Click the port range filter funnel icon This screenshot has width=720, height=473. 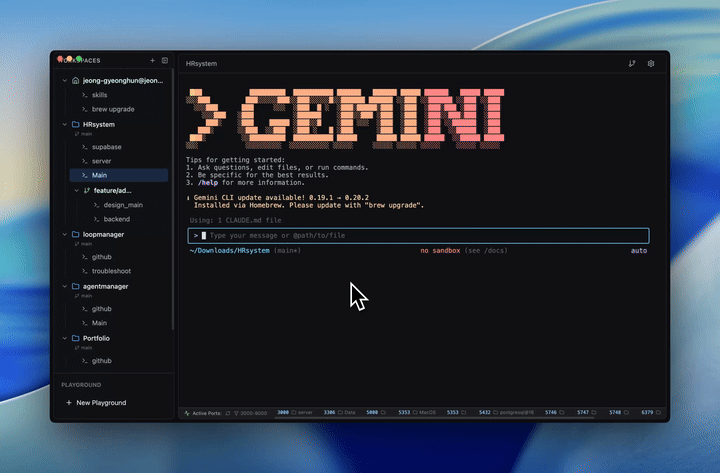236,413
